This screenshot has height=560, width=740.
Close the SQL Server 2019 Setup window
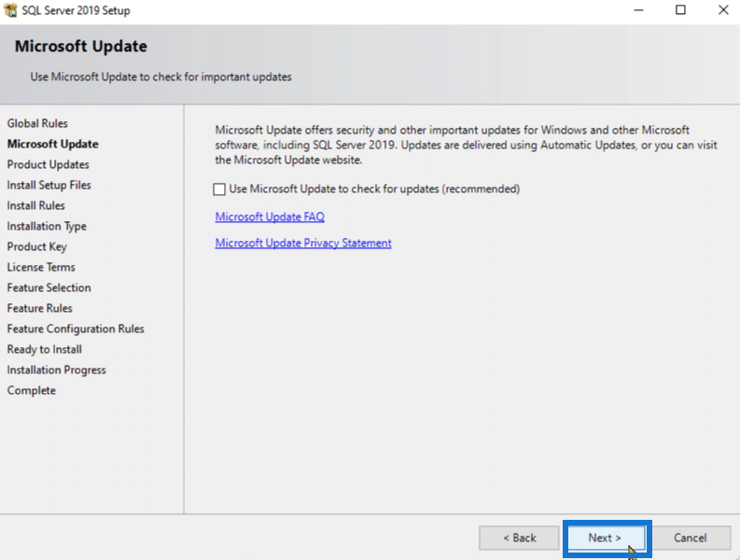tap(723, 10)
